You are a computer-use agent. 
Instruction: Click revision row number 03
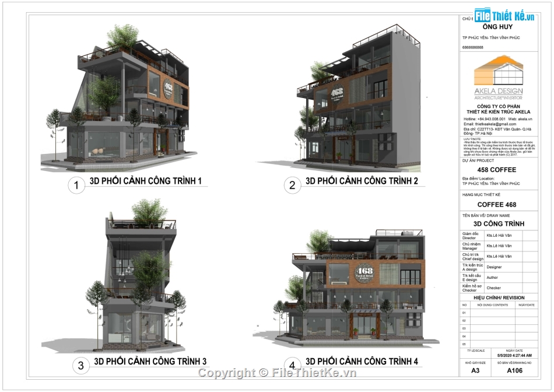pos(464,328)
